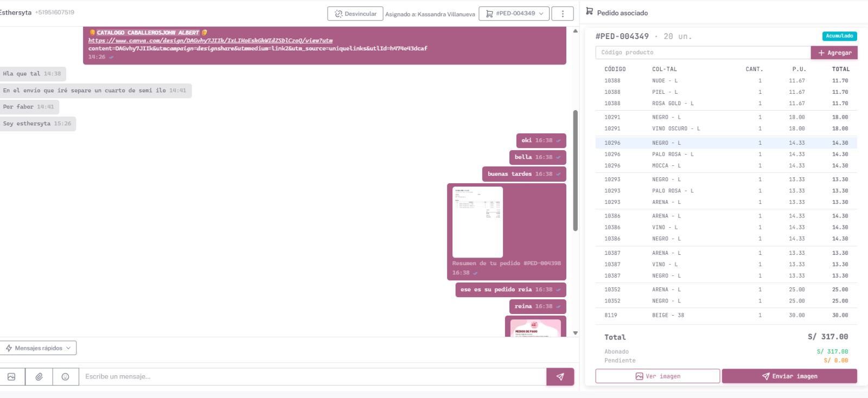Open the three-dot more options menu
Viewport: 868px width, 398px height.
563,14
